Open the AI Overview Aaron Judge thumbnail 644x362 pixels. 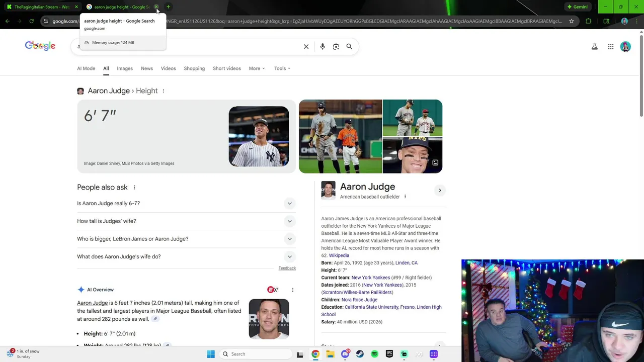coord(269,319)
